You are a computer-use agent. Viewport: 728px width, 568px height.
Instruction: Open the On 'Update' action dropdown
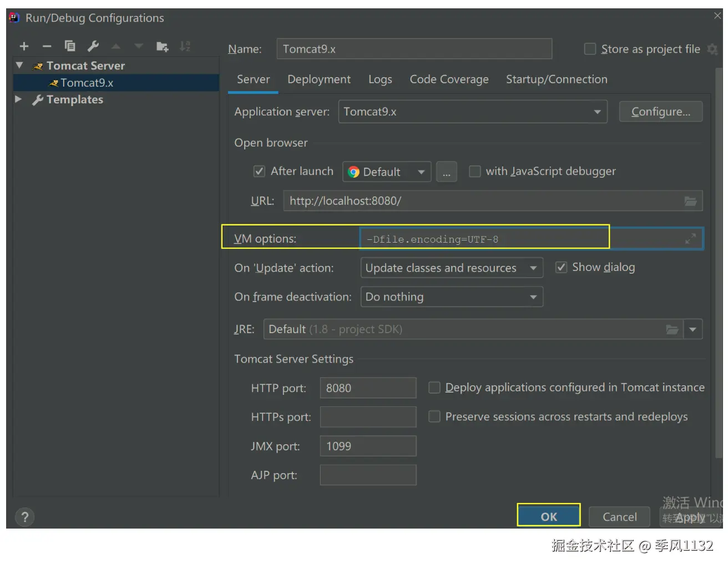pyautogui.click(x=452, y=268)
